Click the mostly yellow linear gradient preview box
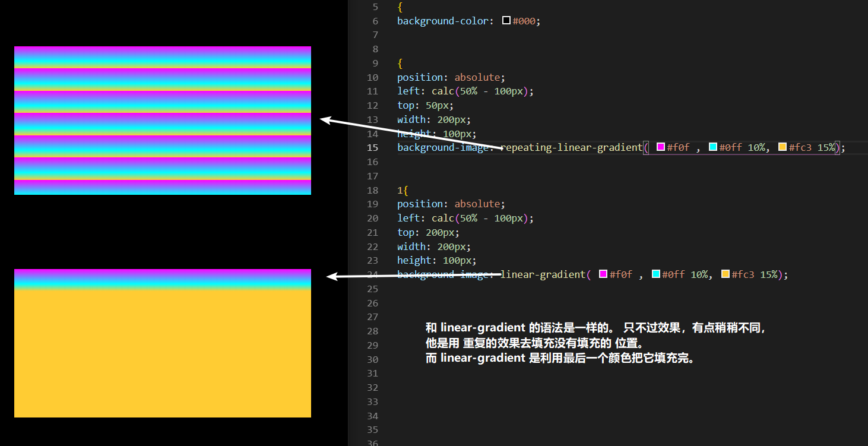The width and height of the screenshot is (868, 446). pyautogui.click(x=163, y=343)
